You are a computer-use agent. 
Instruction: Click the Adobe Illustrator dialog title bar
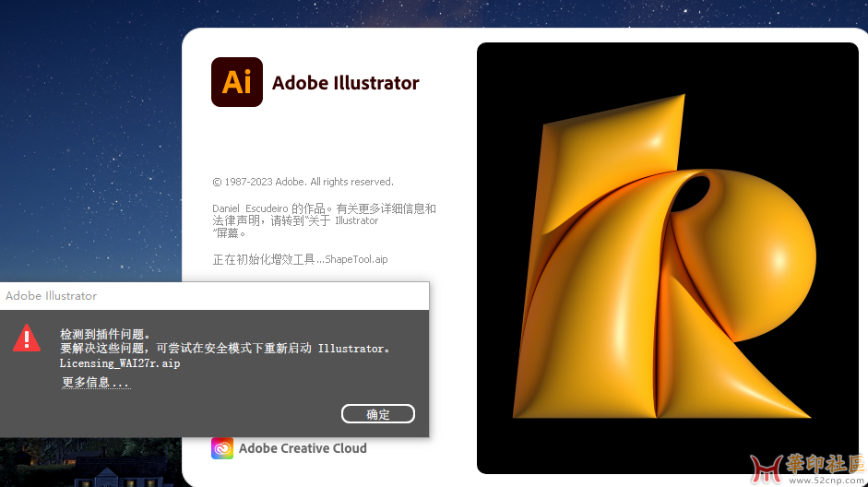[215, 296]
